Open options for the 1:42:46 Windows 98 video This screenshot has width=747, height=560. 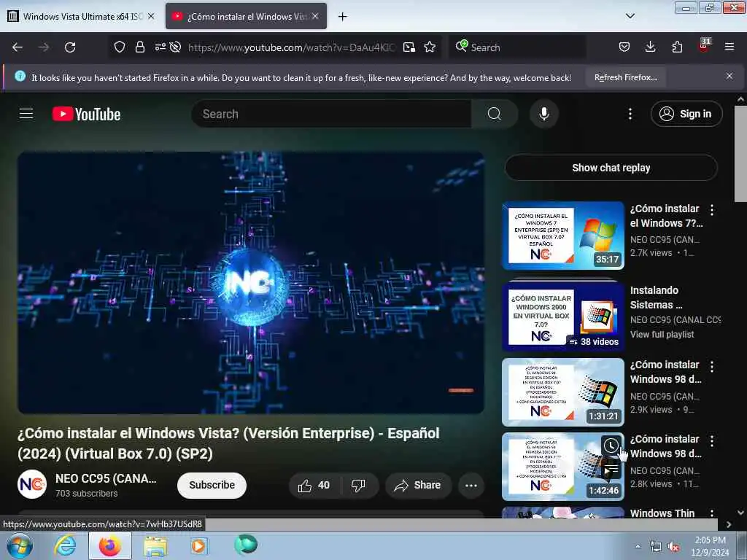coord(712,440)
